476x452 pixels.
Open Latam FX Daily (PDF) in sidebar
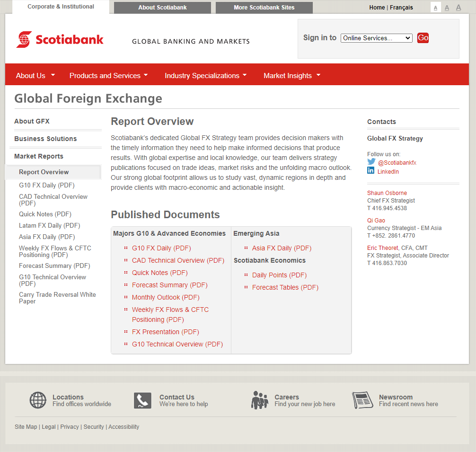point(50,226)
